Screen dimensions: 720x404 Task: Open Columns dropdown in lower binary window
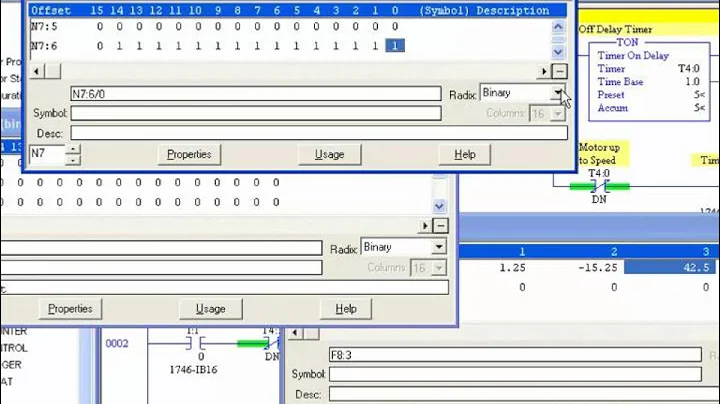tap(439, 268)
